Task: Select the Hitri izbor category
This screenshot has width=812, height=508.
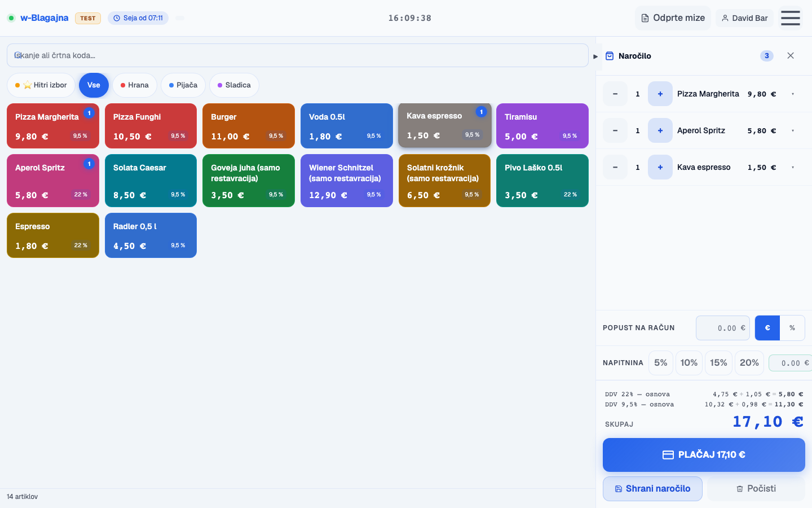Action: [x=41, y=85]
